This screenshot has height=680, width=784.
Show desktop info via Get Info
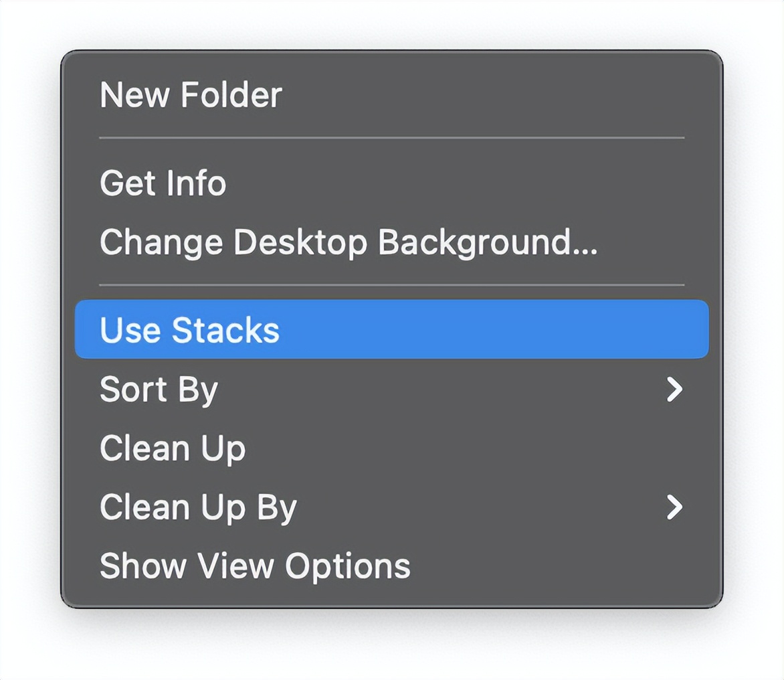pyautogui.click(x=163, y=183)
